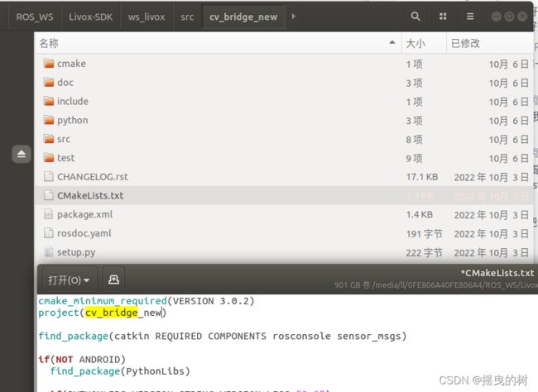This screenshot has height=392, width=538.
Task: Select the CHANGELOG.rst file icon
Action: [x=49, y=177]
